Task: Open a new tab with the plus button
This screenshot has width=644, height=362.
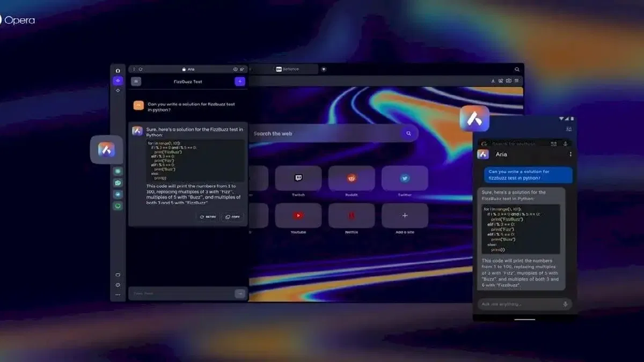Action: [x=324, y=69]
